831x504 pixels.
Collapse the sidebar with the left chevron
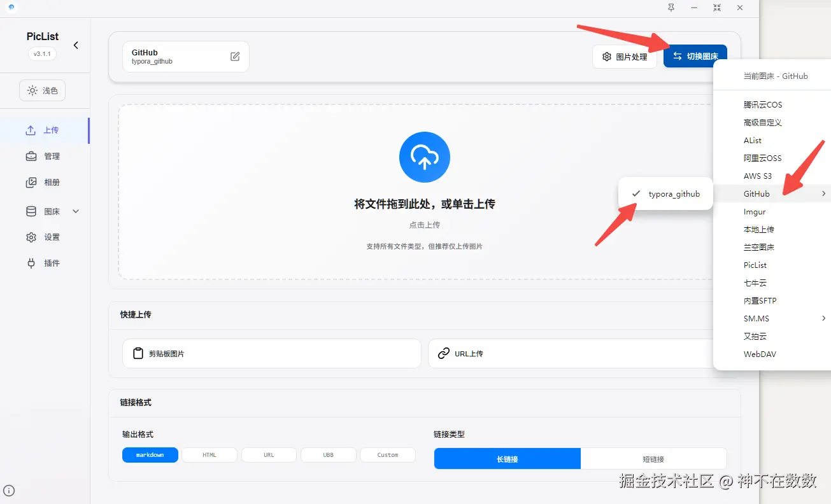76,45
